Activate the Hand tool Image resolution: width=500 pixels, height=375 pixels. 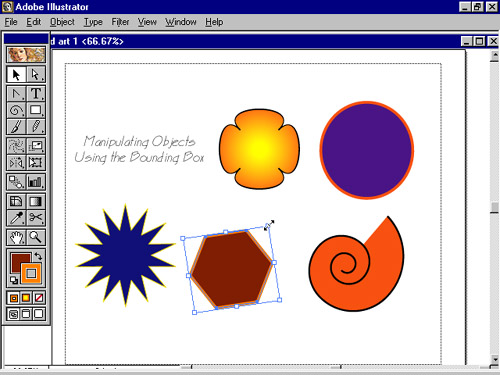16,238
